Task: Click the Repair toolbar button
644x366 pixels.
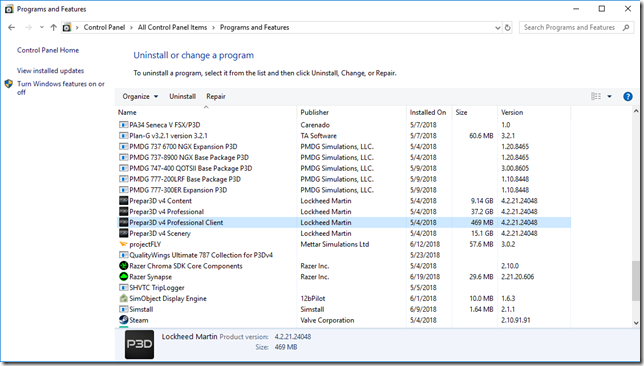Action: click(216, 97)
